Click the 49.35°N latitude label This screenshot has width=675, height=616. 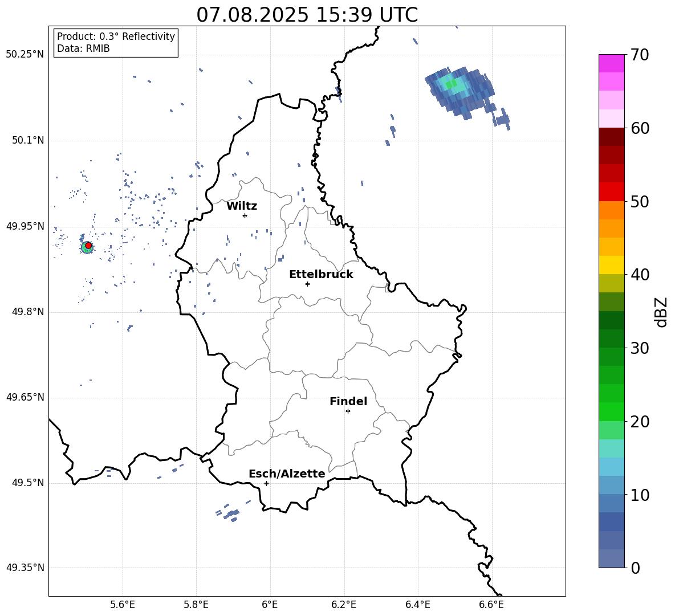pos(25,568)
